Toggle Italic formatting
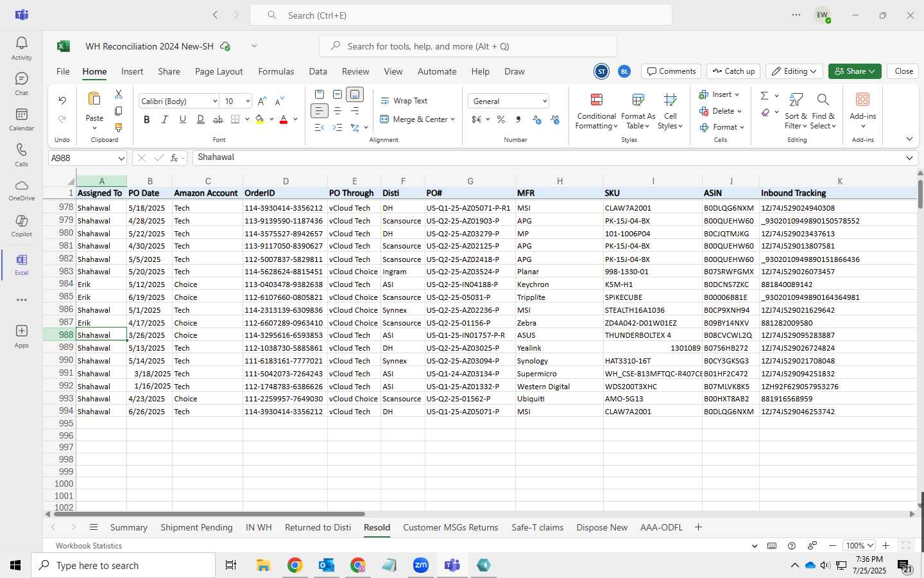Image resolution: width=924 pixels, height=578 pixels. pos(165,119)
